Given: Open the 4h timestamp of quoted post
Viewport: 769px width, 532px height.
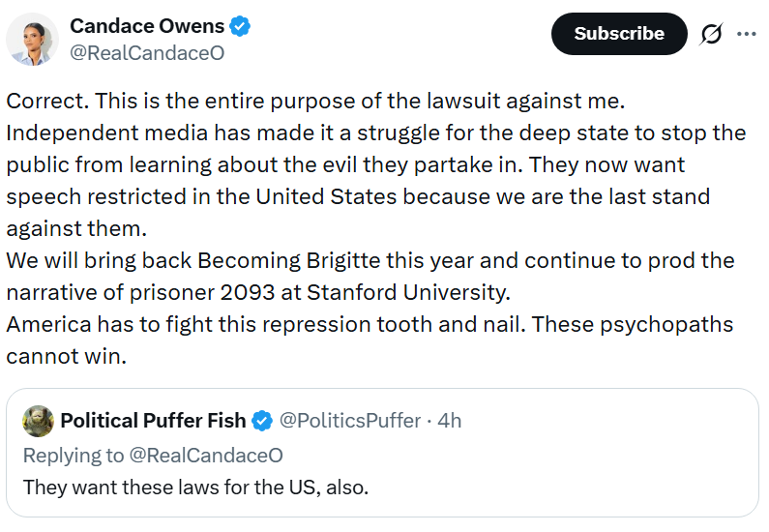Looking at the screenshot, I should [x=450, y=421].
